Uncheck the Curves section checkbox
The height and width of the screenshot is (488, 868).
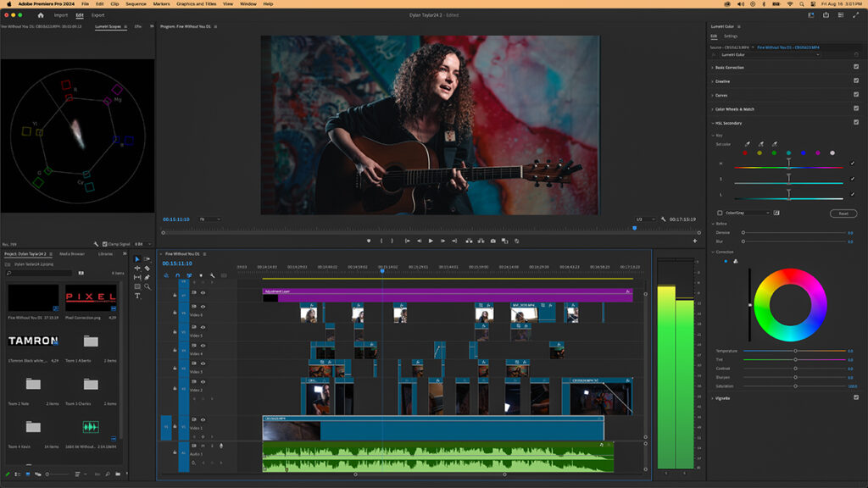855,95
